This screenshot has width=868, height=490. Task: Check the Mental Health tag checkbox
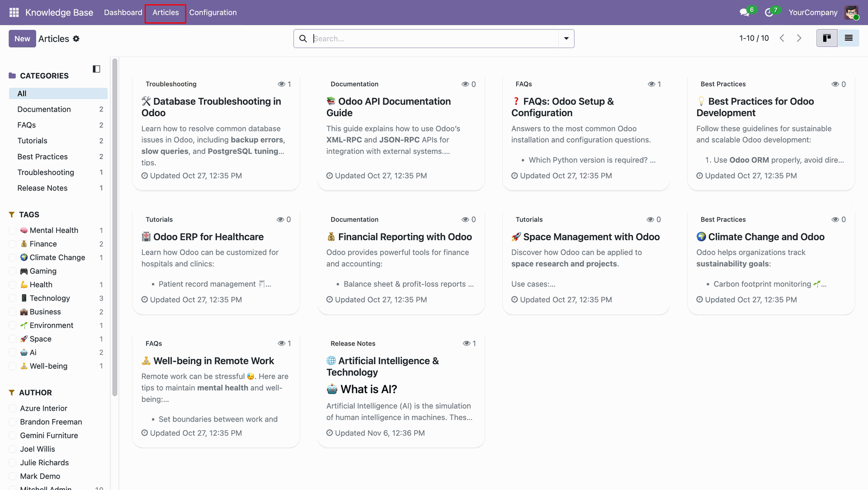point(13,230)
